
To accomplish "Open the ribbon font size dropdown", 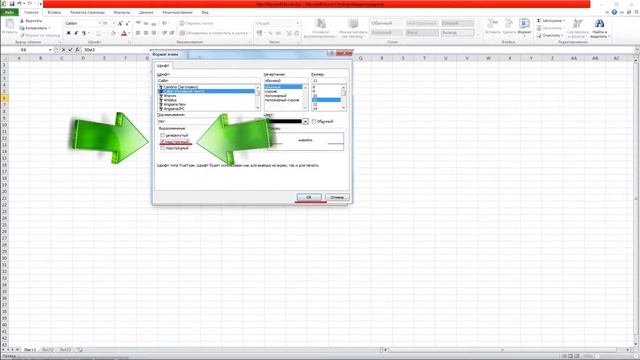I will point(113,24).
